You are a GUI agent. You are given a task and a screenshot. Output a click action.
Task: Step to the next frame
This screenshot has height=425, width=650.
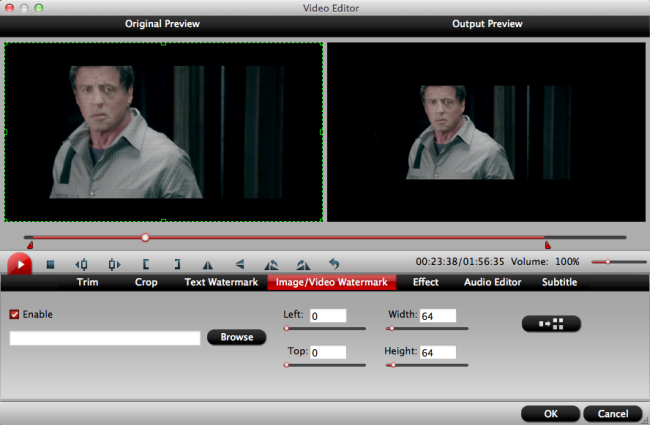click(114, 264)
